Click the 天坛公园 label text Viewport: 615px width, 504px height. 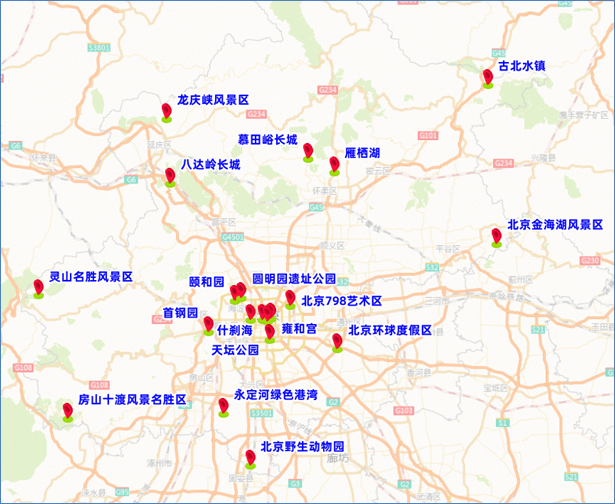point(235,351)
